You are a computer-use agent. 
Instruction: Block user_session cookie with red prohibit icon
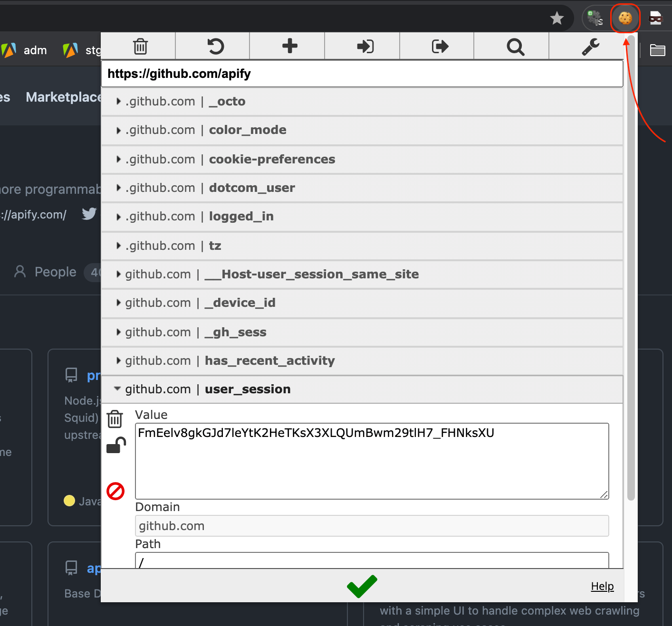coord(115,491)
